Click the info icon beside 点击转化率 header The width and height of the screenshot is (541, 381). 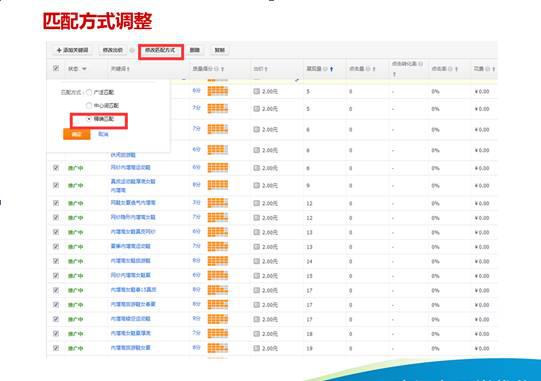420,64
